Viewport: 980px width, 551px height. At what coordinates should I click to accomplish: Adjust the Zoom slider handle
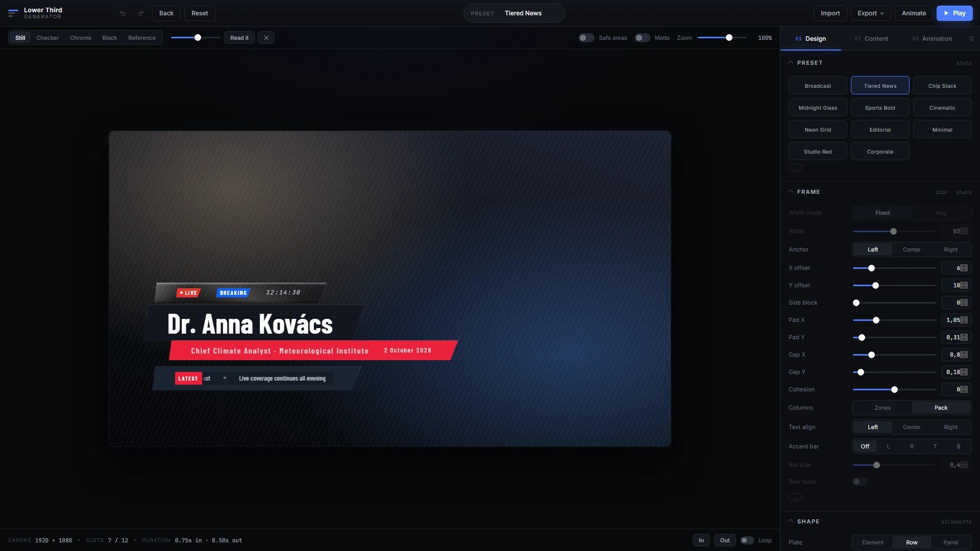pyautogui.click(x=729, y=38)
